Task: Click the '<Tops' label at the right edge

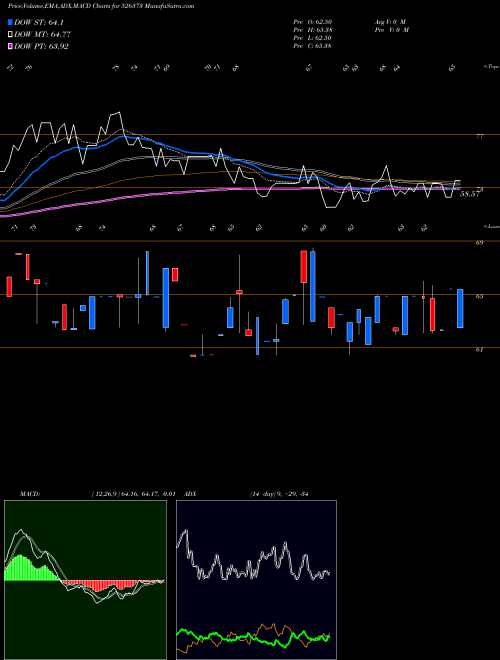Action: coord(491,67)
